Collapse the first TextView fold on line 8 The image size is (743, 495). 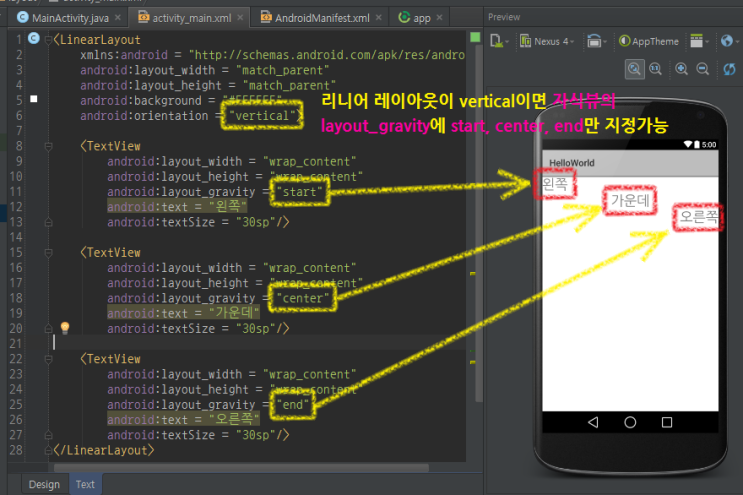pyautogui.click(x=48, y=147)
